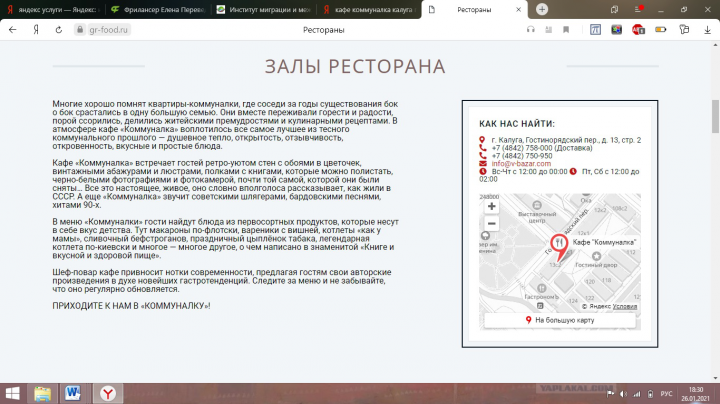The height and width of the screenshot is (404, 720).
Task: Zoom in the map with plus button
Action: 491,207
